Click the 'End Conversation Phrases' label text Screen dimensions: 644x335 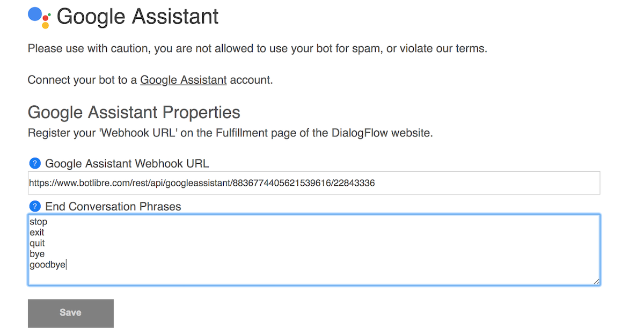pyautogui.click(x=113, y=206)
